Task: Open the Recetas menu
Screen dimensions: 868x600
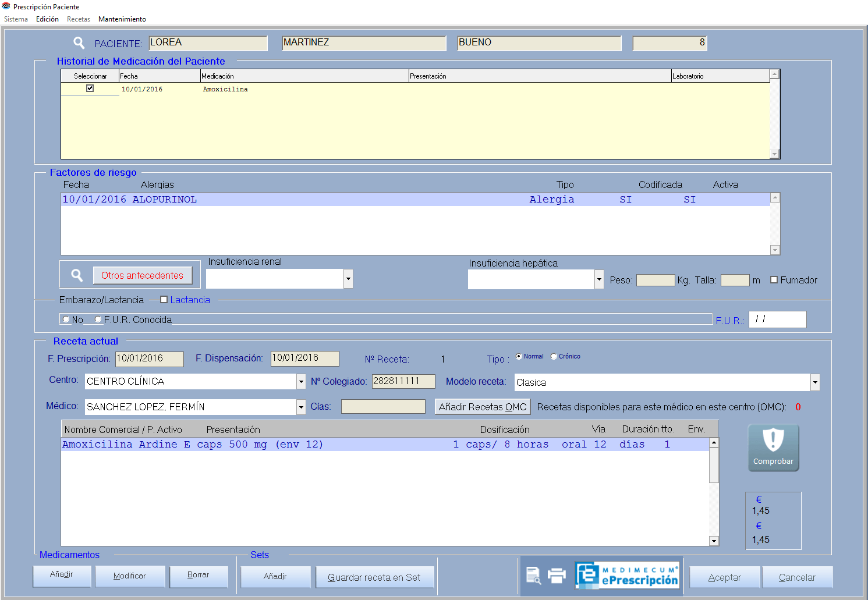Action: pos(79,19)
